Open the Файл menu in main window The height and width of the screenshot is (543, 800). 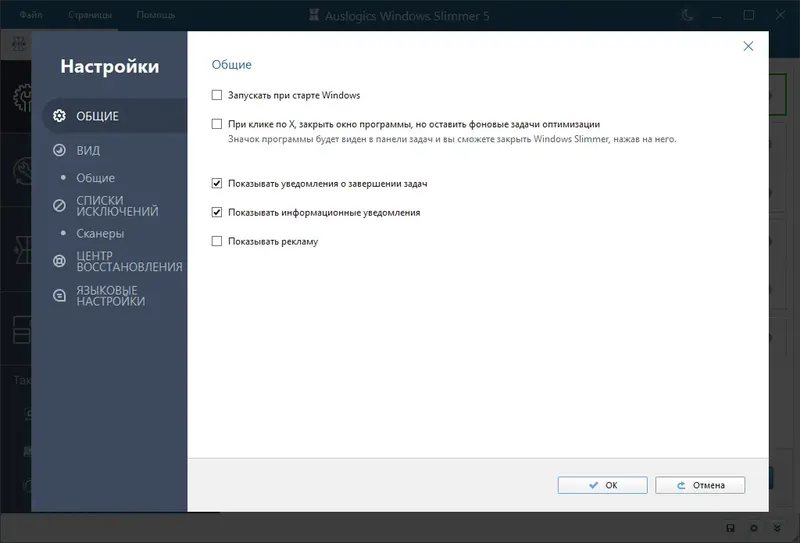coord(31,15)
